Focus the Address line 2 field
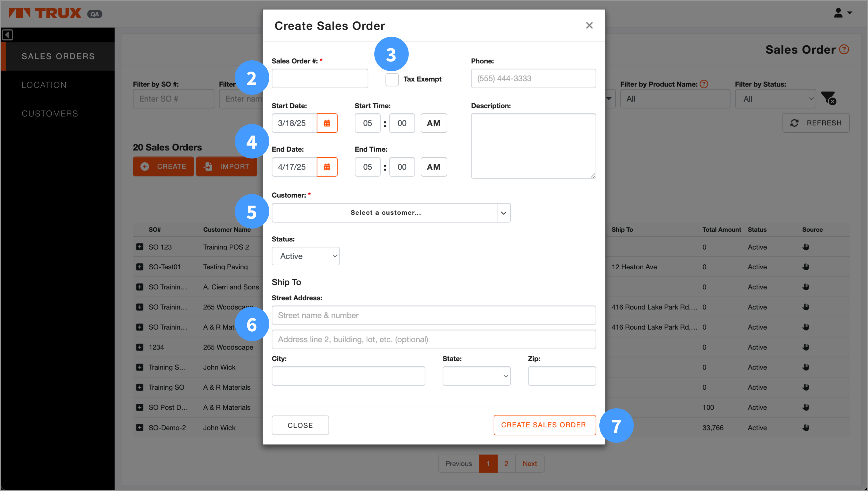This screenshot has height=491, width=868. pyautogui.click(x=434, y=340)
